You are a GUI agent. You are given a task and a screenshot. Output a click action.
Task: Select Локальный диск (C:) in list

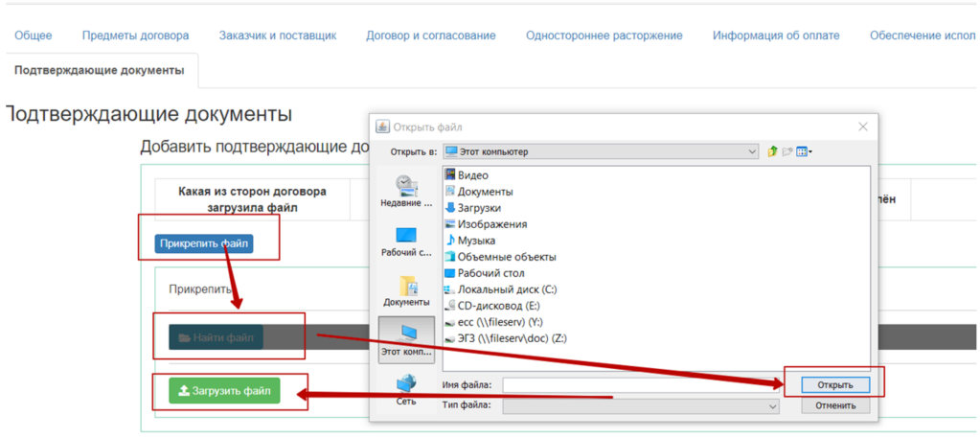(506, 289)
